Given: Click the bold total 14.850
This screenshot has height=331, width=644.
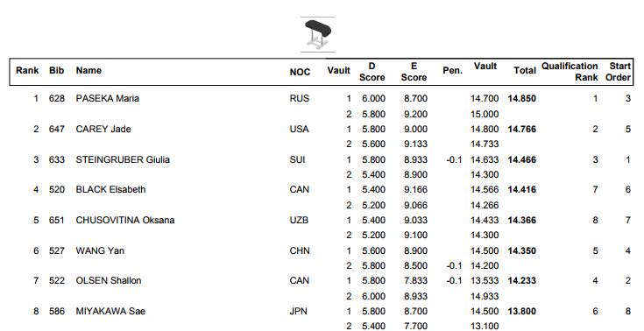Looking at the screenshot, I should 522,99.
